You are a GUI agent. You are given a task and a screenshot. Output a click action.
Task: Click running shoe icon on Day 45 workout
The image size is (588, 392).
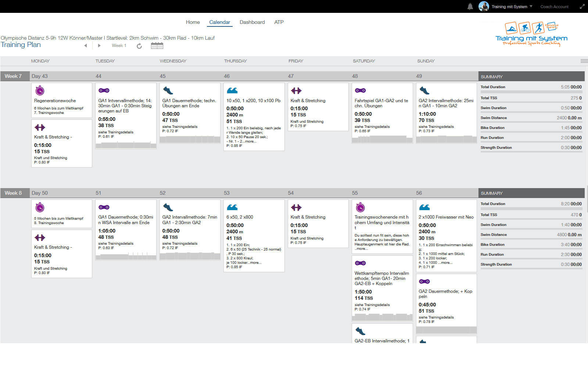[168, 90]
